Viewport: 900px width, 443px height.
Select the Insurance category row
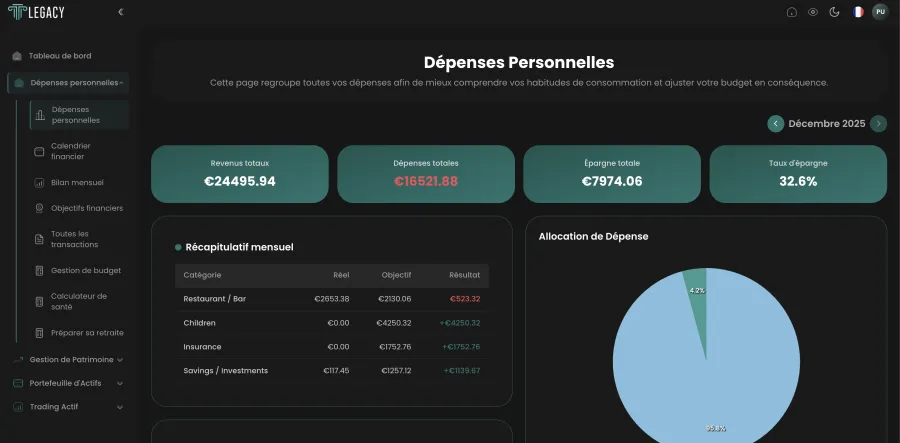pos(332,347)
